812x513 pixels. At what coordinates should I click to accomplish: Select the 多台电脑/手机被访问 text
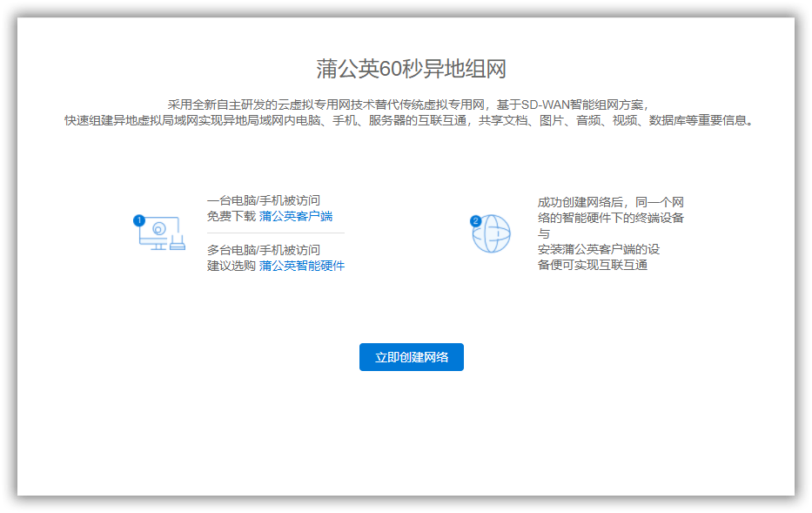(x=264, y=250)
